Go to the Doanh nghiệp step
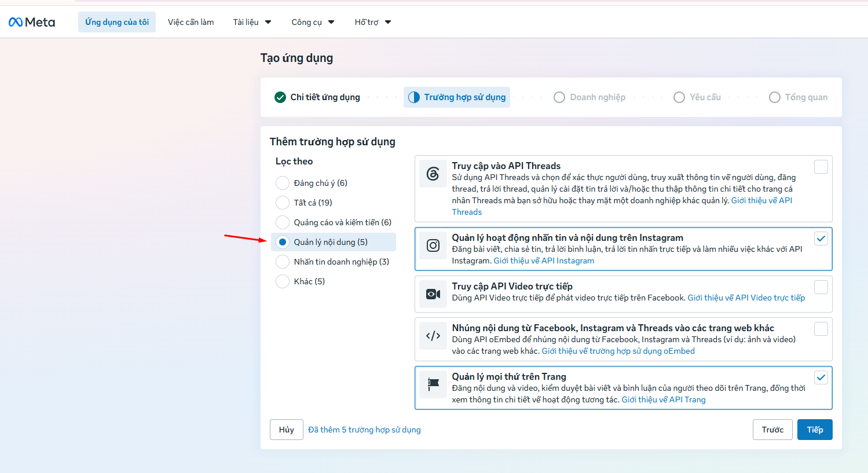This screenshot has width=868, height=473. coord(589,97)
